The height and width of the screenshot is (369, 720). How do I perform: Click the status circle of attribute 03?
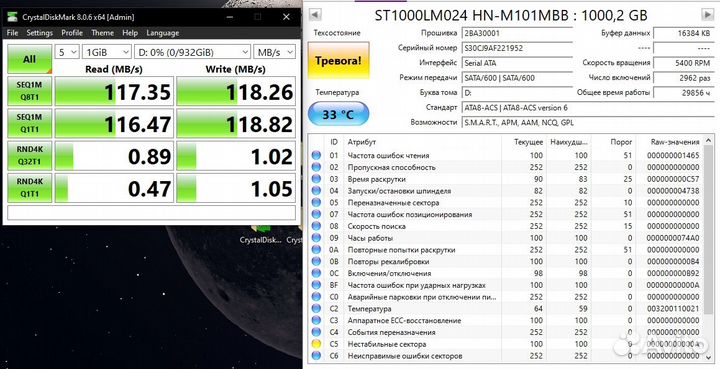pos(316,179)
